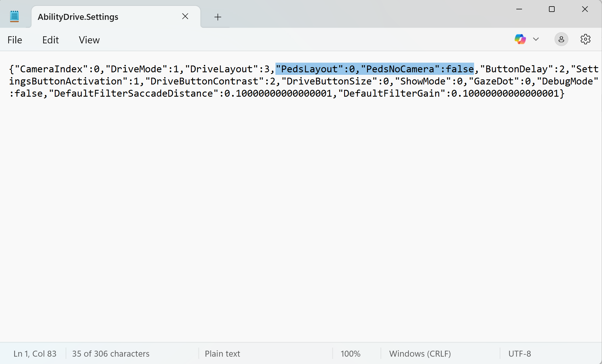Open the File menu
This screenshot has height=364, width=602.
15,40
